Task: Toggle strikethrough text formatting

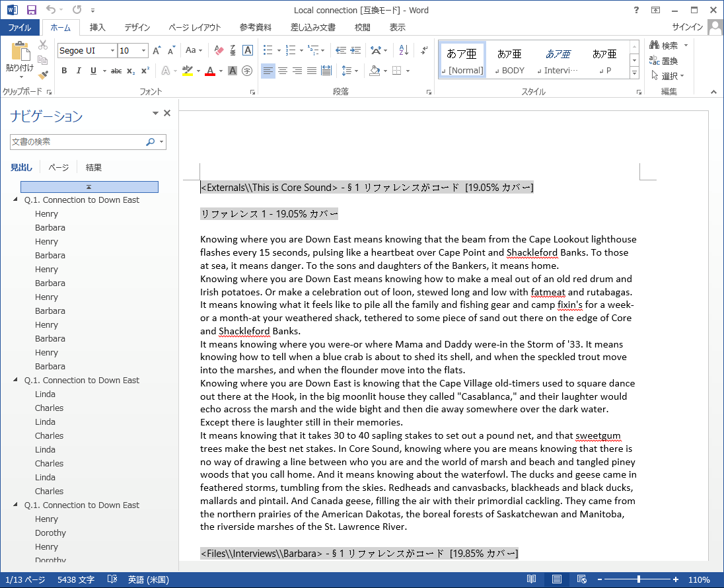Action: click(x=116, y=71)
